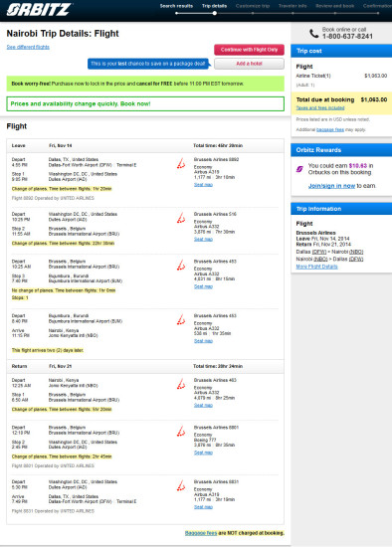Select the Trip details step
The width and height of the screenshot is (392, 547).
click(214, 6)
